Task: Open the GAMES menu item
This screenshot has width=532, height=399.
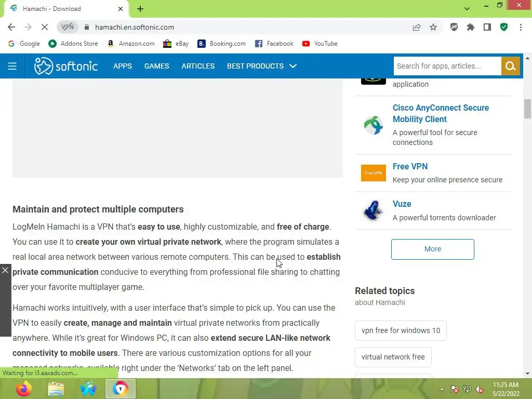Action: click(x=157, y=66)
